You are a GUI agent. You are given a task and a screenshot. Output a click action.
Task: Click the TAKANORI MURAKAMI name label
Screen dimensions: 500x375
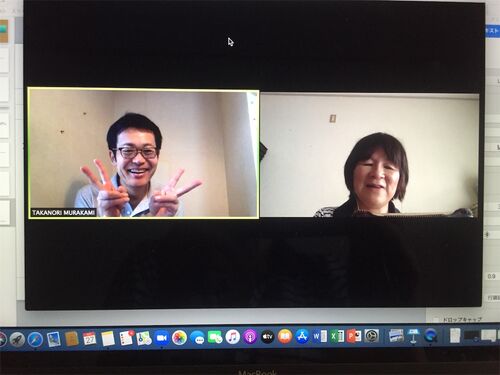point(63,213)
